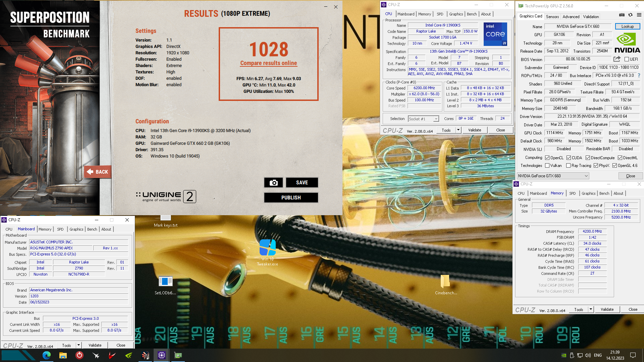Switch to CPU-Z via its purple taskbar icon
This screenshot has height=362, width=644.
tap(162, 355)
